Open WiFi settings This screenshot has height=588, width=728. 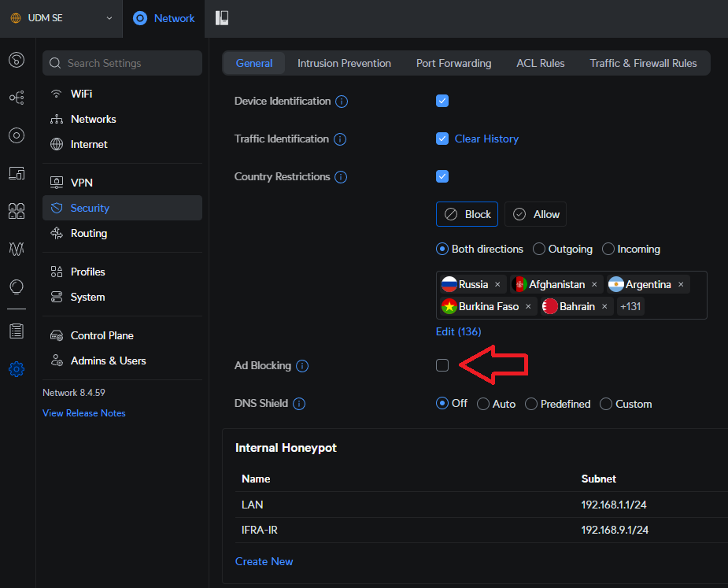pyautogui.click(x=122, y=94)
